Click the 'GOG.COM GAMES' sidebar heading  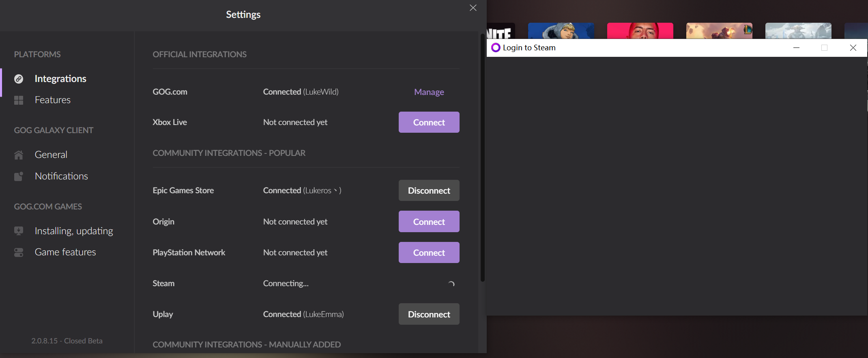coord(48,207)
